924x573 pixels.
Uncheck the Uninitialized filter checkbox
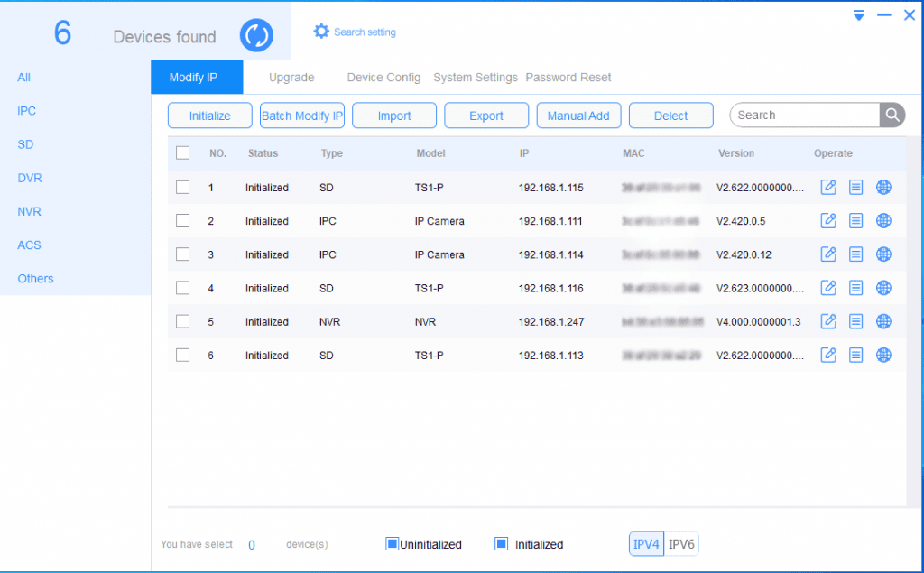[x=393, y=544]
